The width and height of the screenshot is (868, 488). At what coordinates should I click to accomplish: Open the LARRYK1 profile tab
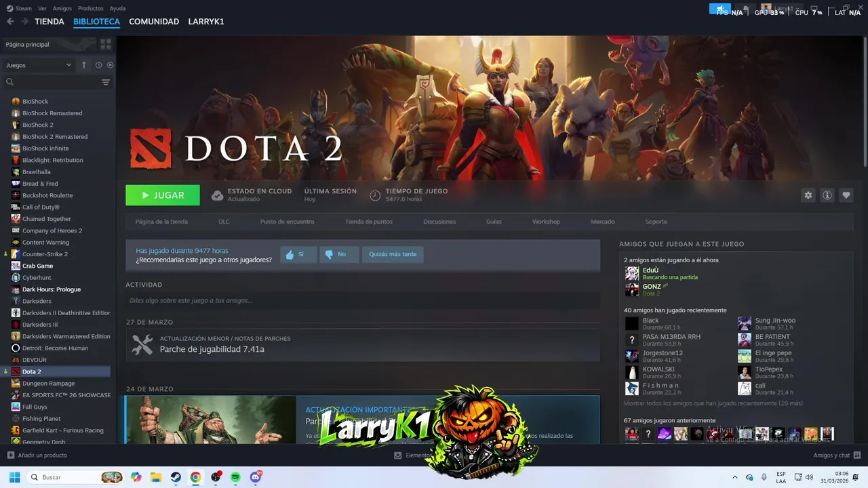point(206,22)
